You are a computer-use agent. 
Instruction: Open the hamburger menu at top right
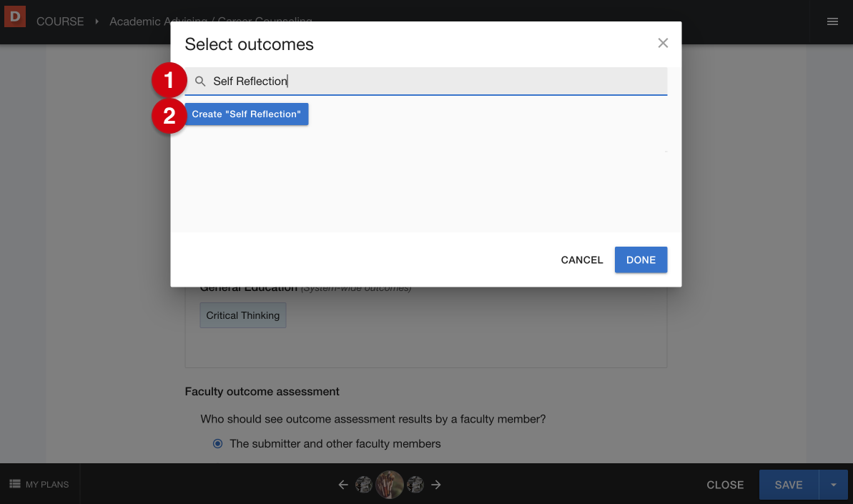tap(832, 21)
